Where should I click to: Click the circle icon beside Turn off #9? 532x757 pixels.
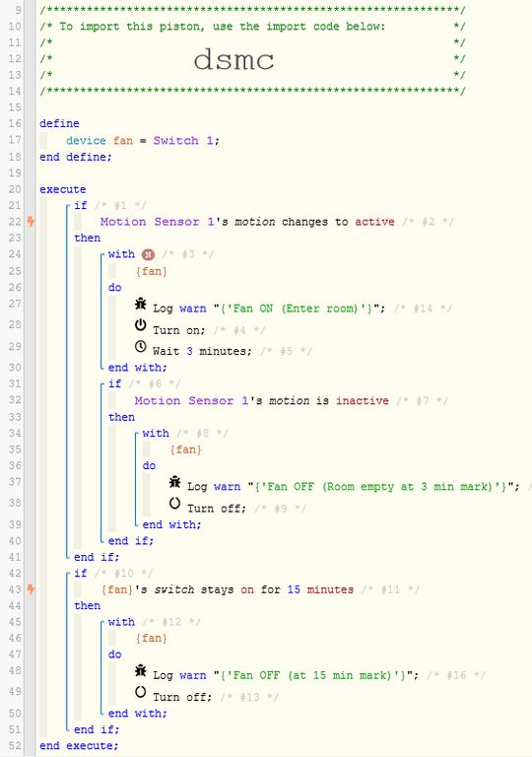pos(174,504)
